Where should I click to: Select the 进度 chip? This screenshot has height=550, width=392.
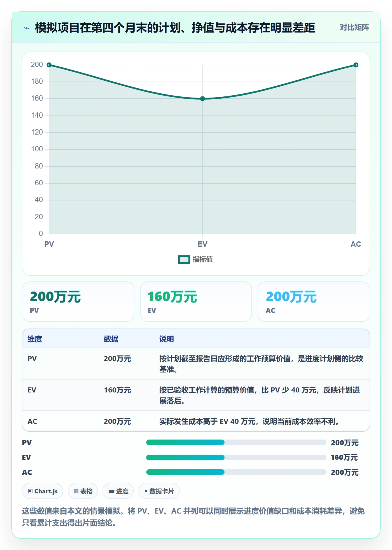pos(118,491)
